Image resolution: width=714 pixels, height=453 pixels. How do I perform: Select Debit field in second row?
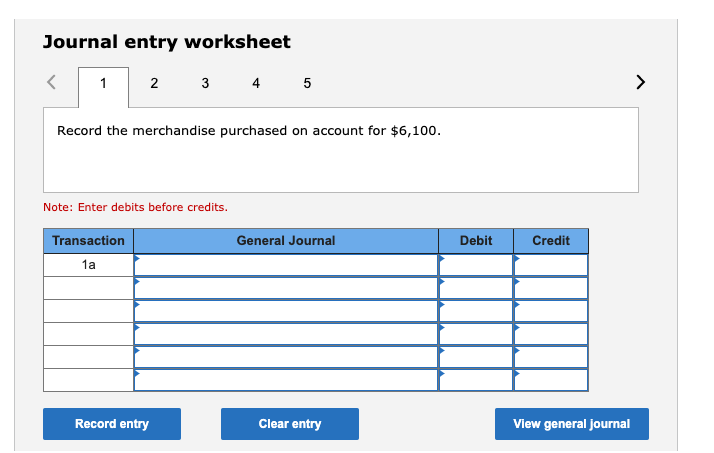pos(476,288)
